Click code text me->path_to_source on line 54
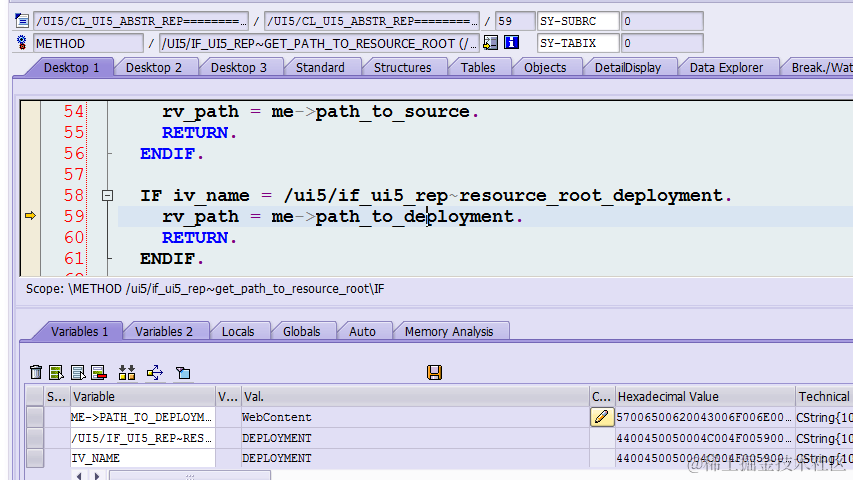This screenshot has width=853, height=480. pos(370,112)
